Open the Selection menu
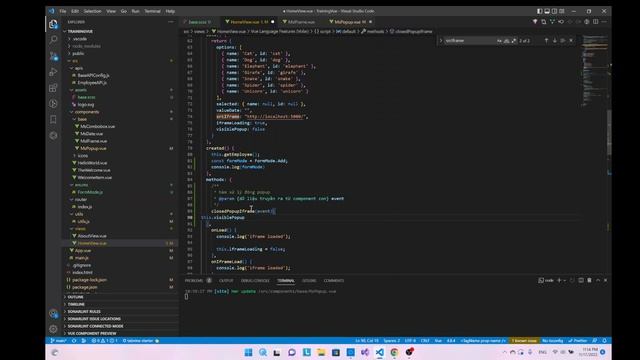Image resolution: width=640 pixels, height=360 pixels. click(x=92, y=11)
